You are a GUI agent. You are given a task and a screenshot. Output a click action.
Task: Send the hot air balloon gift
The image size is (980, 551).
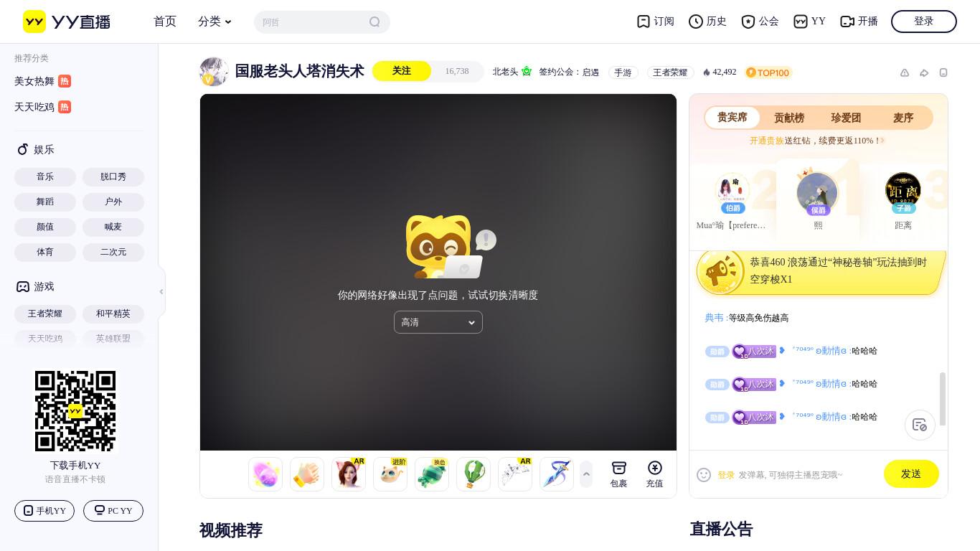tap(473, 474)
